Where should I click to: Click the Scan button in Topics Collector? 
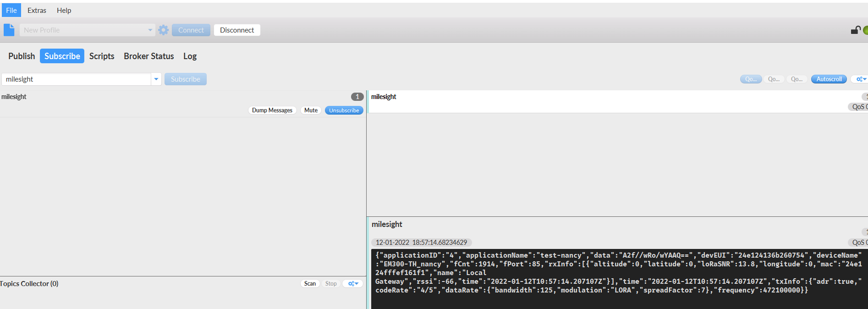tap(310, 284)
